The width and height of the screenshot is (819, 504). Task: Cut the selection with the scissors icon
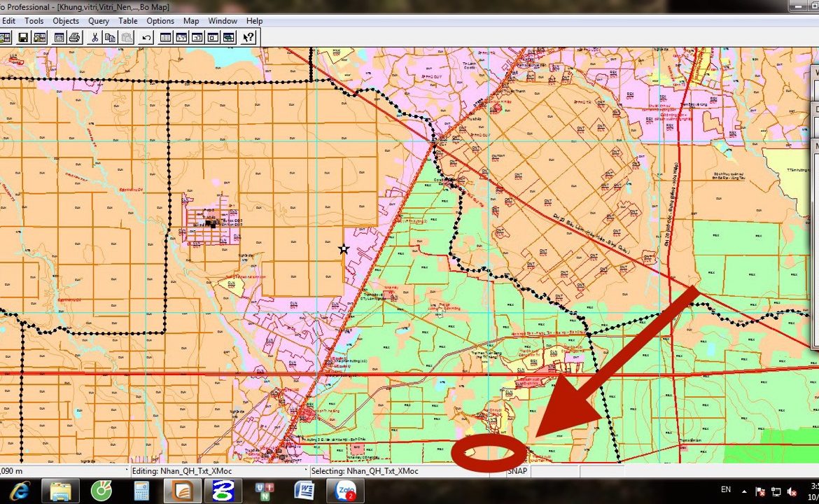point(94,37)
